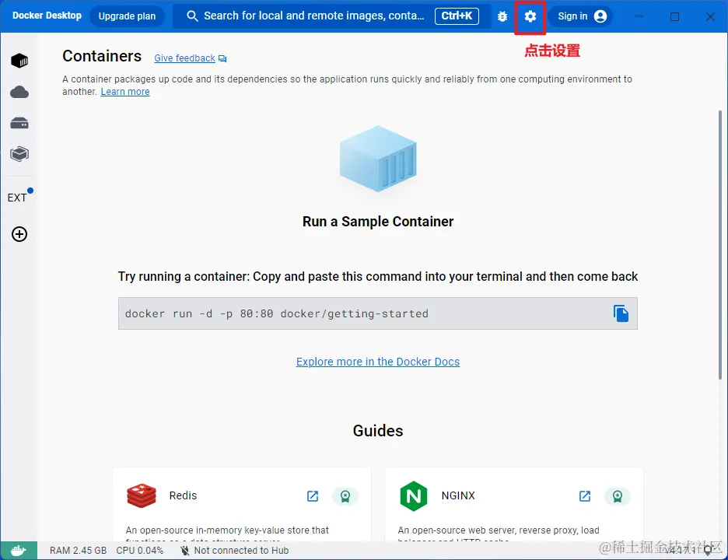Open the Containers sidebar icon
This screenshot has width=728, height=560.
tap(19, 61)
